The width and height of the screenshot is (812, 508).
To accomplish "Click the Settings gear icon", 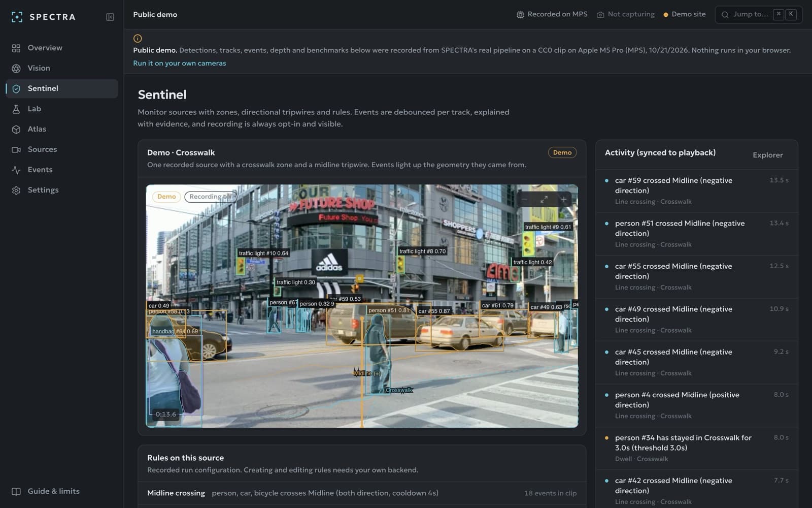I will click(x=16, y=190).
